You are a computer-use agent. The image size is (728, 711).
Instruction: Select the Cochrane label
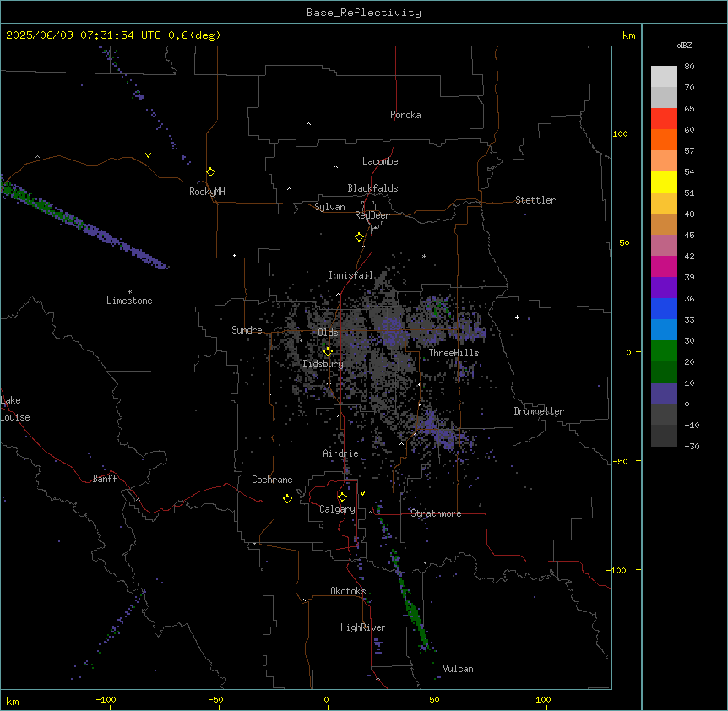[272, 480]
